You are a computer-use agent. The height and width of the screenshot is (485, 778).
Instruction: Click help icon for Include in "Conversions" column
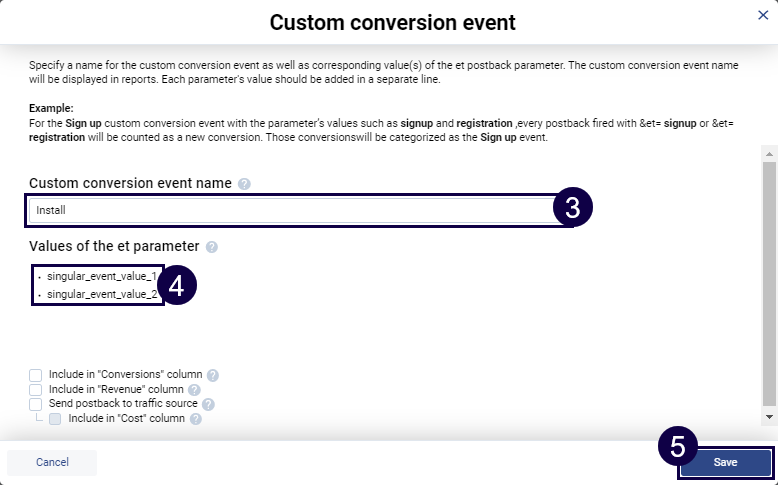[x=212, y=375]
